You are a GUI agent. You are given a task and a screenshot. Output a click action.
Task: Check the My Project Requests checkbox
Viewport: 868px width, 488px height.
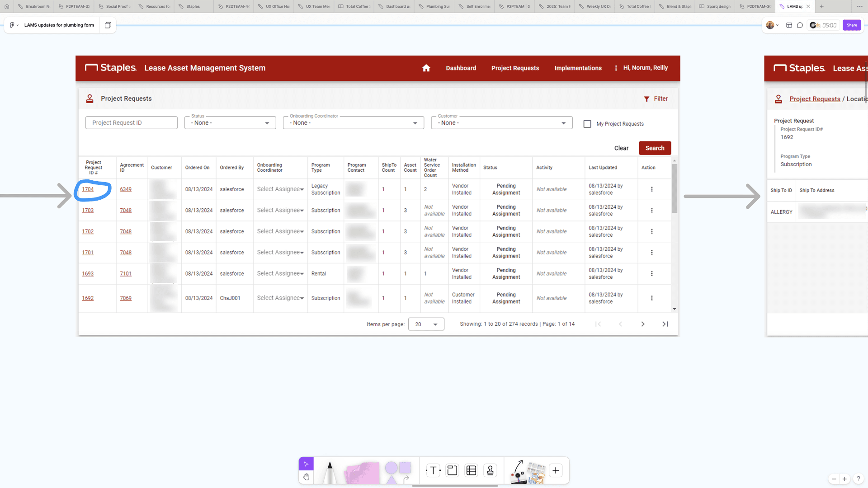[587, 124]
